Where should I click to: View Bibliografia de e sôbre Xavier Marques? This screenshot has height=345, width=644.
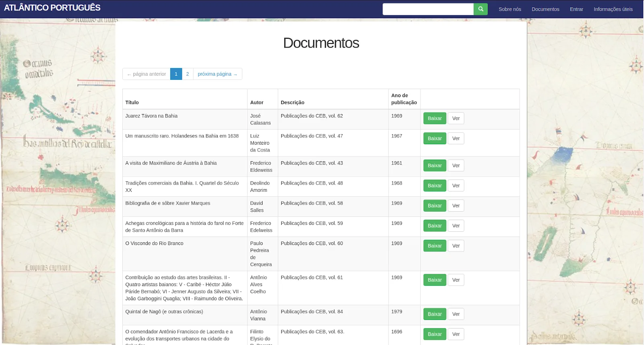click(x=456, y=206)
